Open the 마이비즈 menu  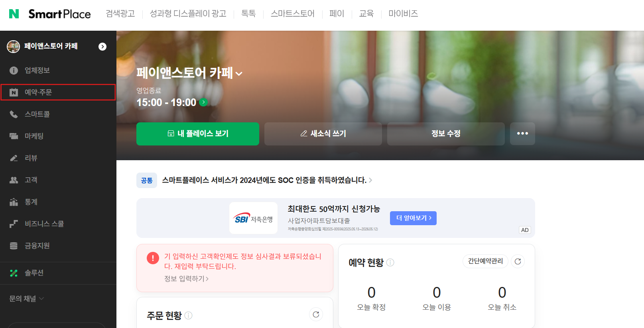point(403,14)
